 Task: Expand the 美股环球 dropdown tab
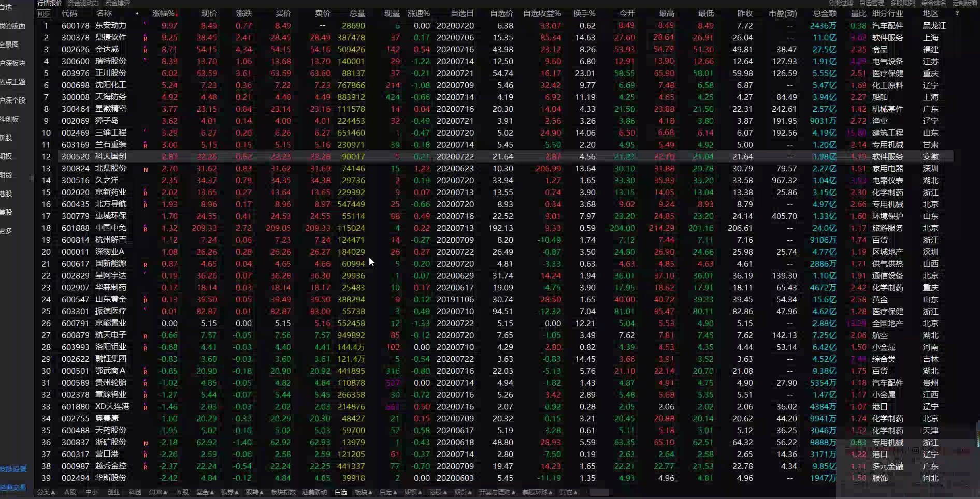pos(538,492)
